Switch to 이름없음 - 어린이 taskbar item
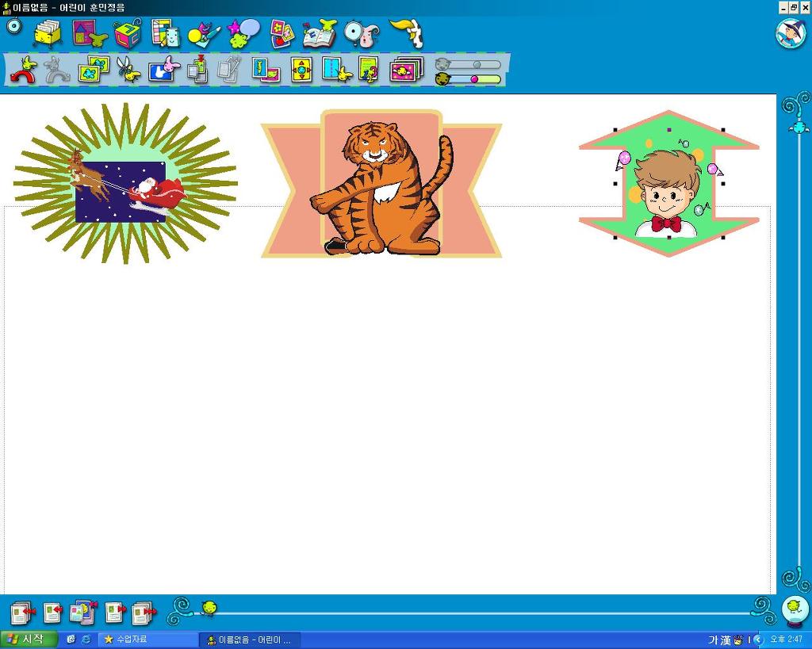This screenshot has width=812, height=649. click(250, 640)
